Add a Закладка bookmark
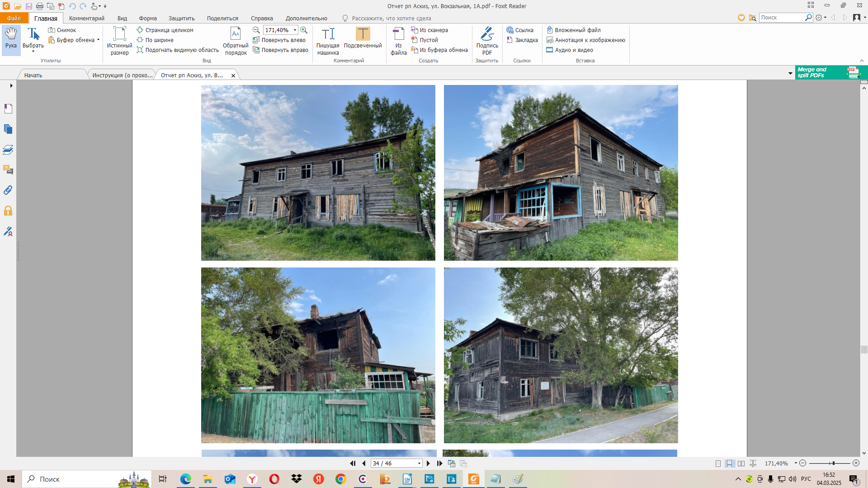 [522, 40]
